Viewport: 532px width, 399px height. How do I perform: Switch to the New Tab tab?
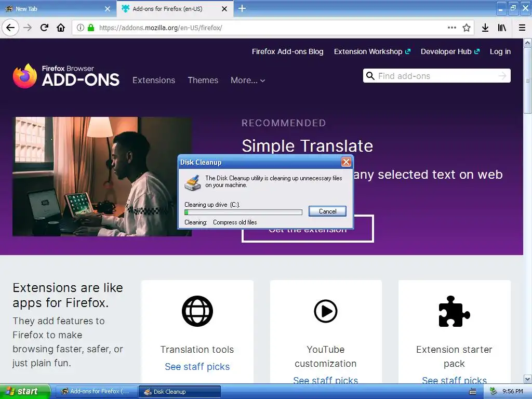click(58, 9)
